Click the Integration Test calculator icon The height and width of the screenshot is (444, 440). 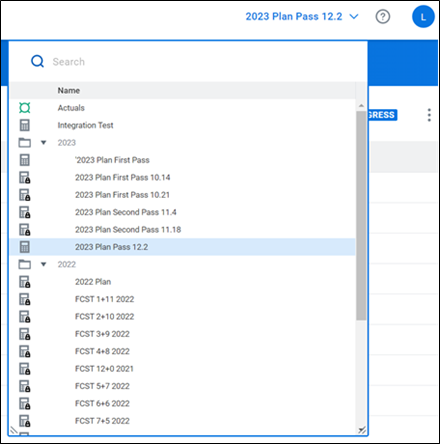coord(25,125)
